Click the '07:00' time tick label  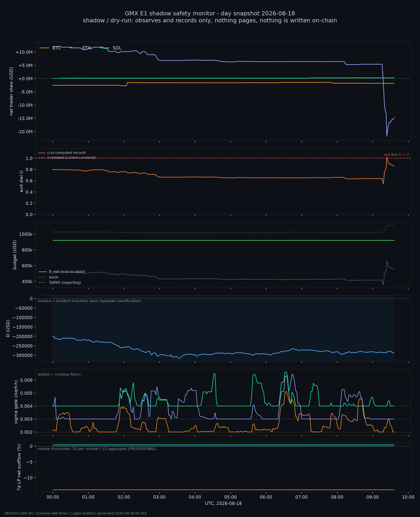coord(301,497)
